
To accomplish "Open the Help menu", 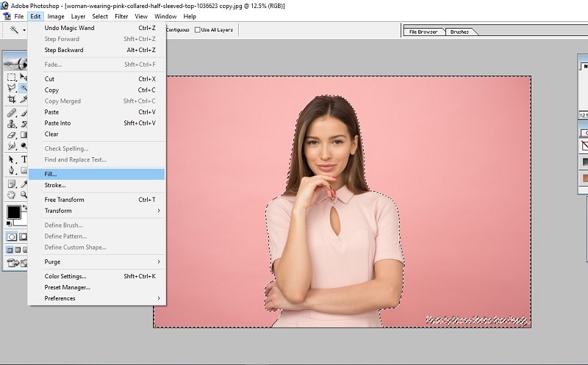I will (190, 16).
